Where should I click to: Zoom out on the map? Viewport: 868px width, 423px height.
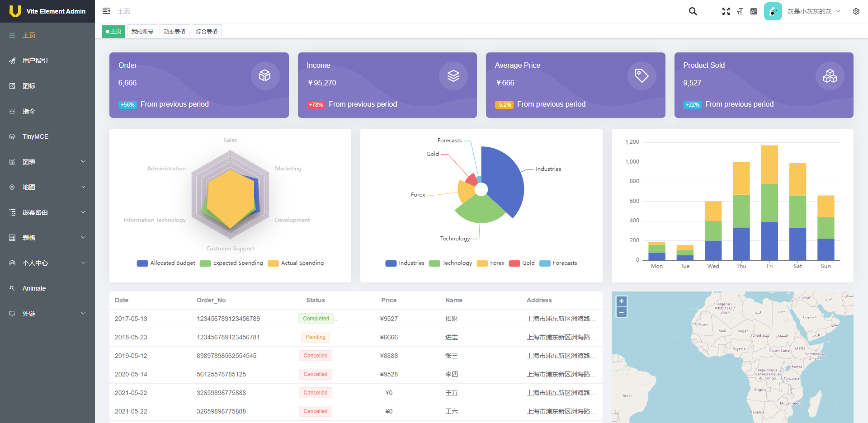pos(622,312)
